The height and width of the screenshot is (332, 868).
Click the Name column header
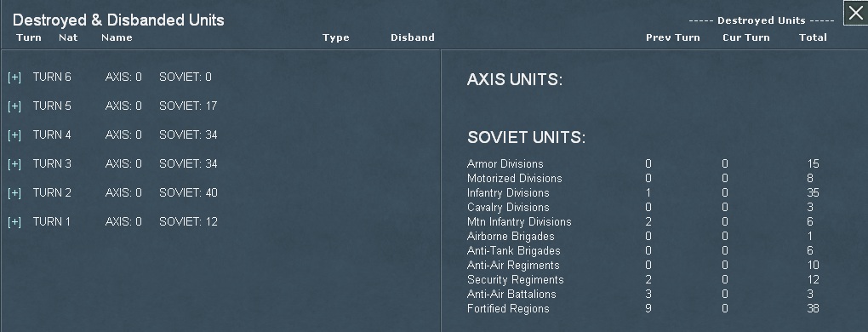(x=117, y=37)
